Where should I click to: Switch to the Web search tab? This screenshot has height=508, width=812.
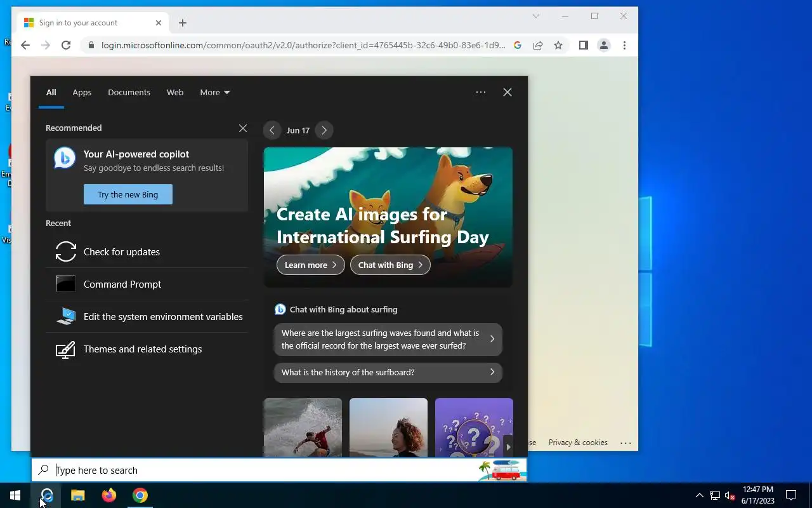175,92
